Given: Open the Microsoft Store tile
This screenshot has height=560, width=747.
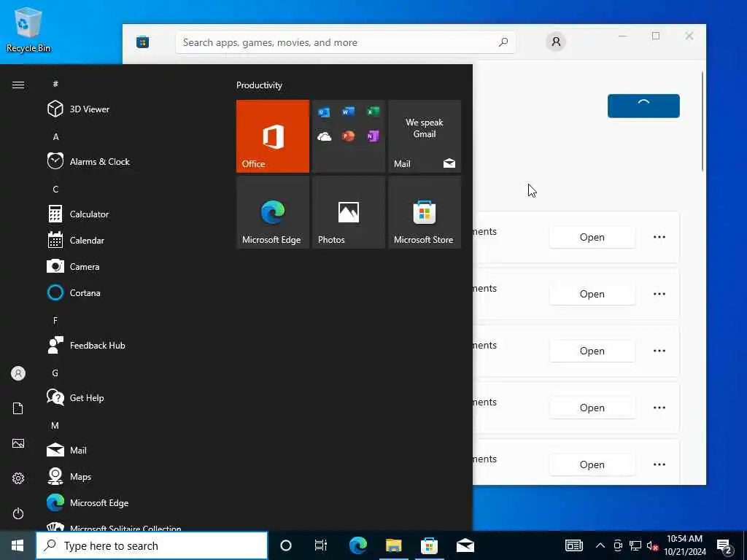Looking at the screenshot, I should pyautogui.click(x=425, y=212).
